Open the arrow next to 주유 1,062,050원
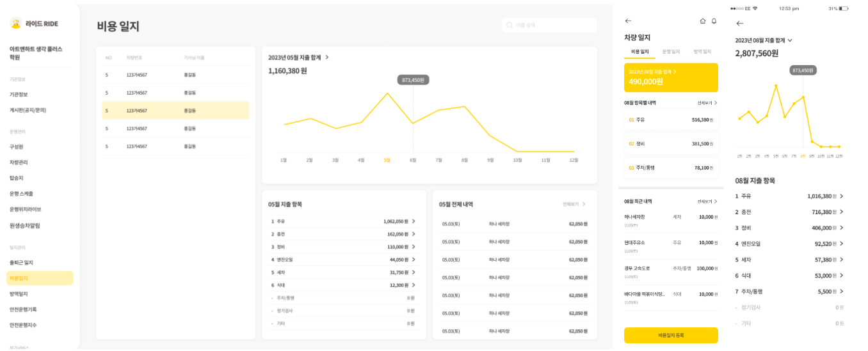 click(414, 221)
